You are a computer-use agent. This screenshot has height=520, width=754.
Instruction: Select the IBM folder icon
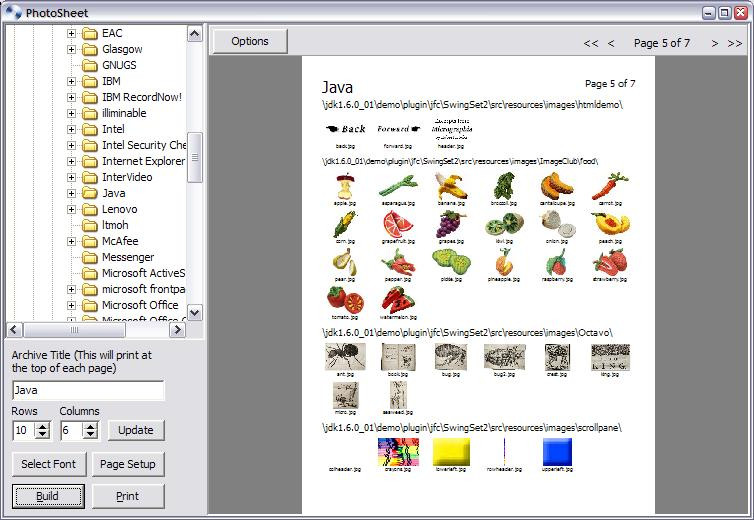89,81
